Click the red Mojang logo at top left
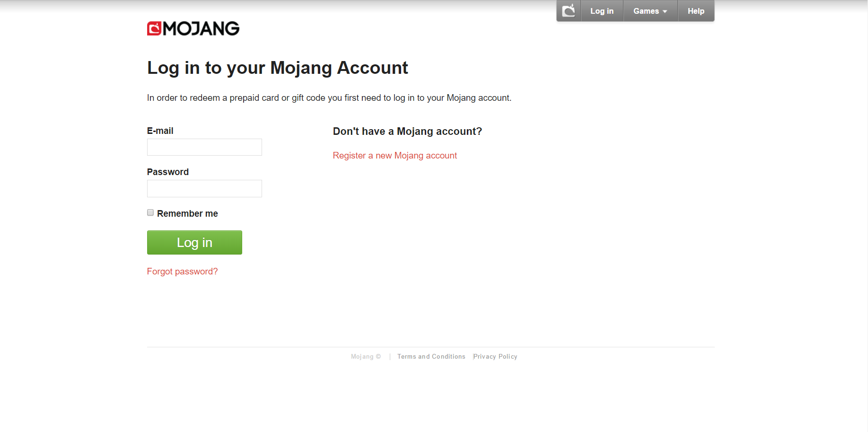This screenshot has width=868, height=432. click(193, 28)
